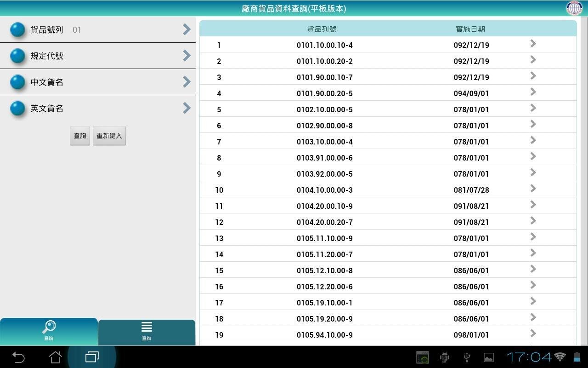
Task: Select the 貨品列號 column header
Action: click(x=322, y=29)
